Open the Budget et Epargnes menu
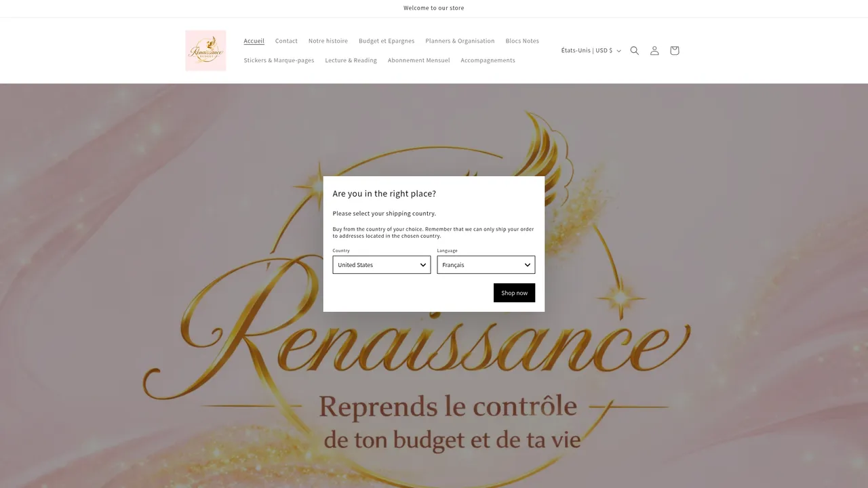This screenshot has height=488, width=868. 387,41
